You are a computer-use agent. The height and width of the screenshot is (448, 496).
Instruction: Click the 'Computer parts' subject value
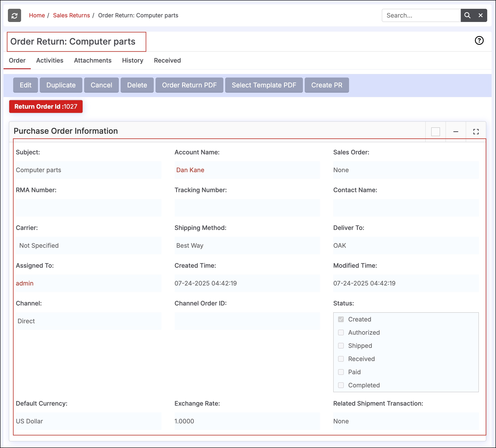click(x=38, y=170)
